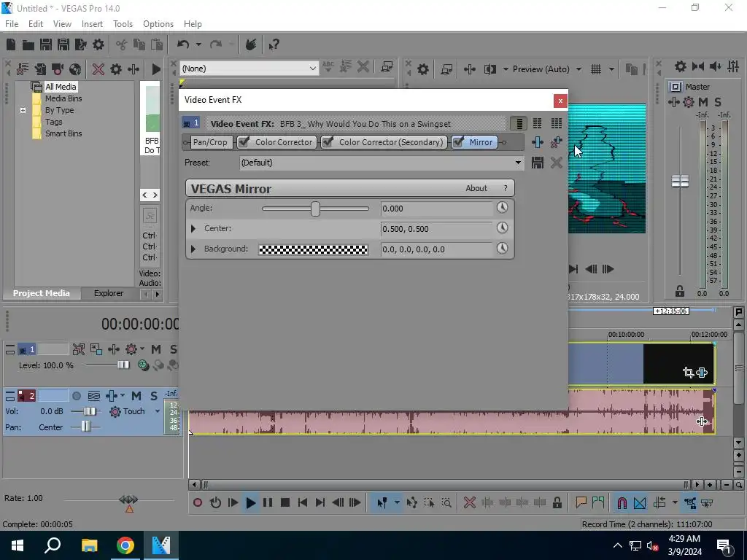Click the ? help button in VEGAS Mirror

pyautogui.click(x=506, y=188)
